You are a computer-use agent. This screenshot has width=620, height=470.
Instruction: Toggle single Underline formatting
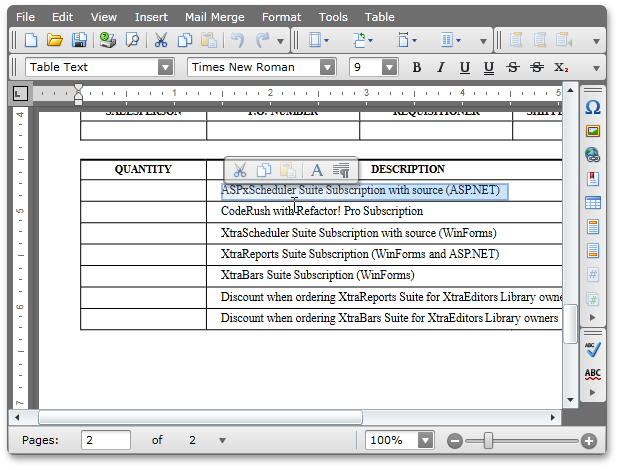coord(465,68)
